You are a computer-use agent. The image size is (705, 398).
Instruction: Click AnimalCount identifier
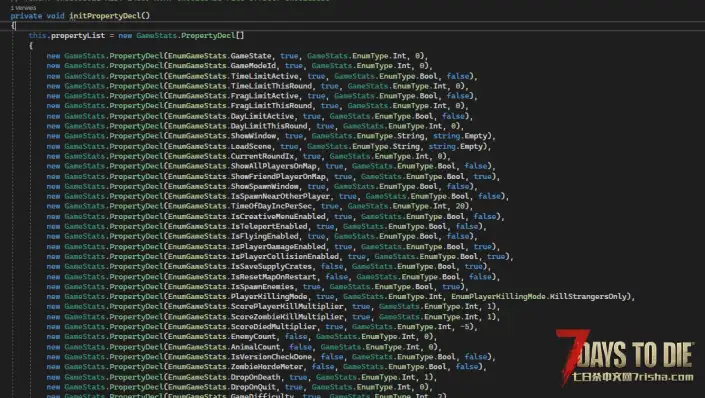pos(255,347)
